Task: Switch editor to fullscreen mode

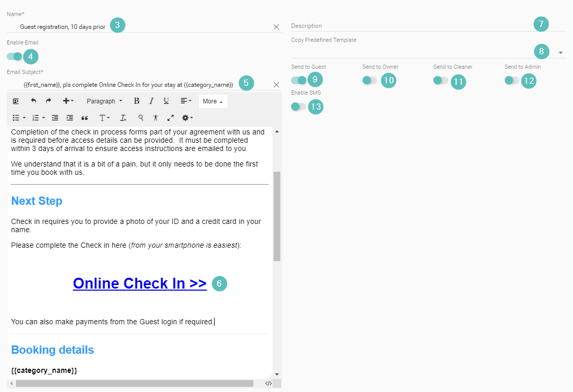Action: 171,118
